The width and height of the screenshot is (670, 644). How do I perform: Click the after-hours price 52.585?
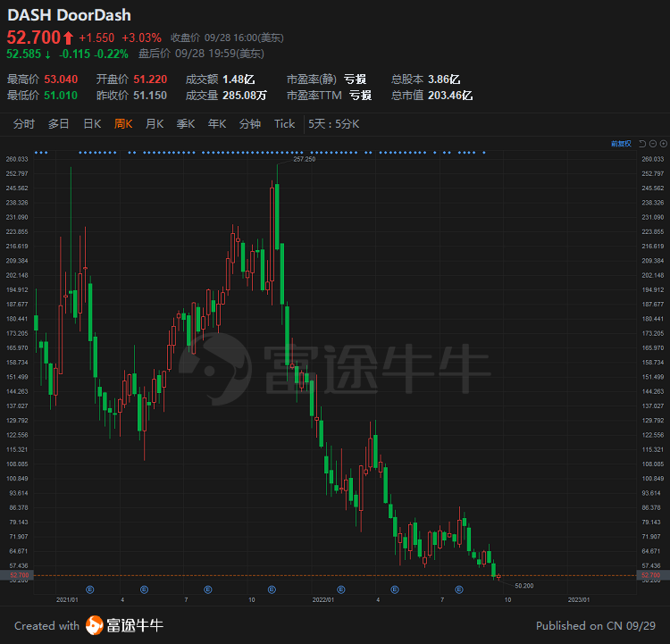click(x=23, y=54)
